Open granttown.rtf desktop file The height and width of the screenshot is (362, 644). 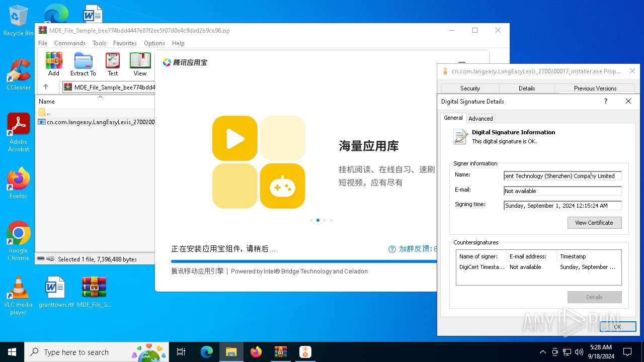click(56, 292)
